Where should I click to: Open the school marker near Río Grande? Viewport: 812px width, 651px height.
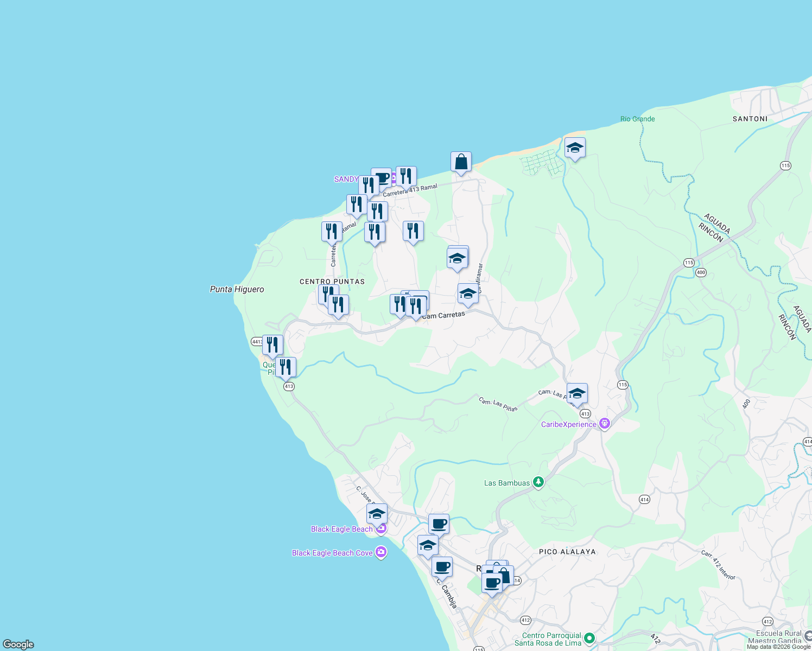(575, 147)
